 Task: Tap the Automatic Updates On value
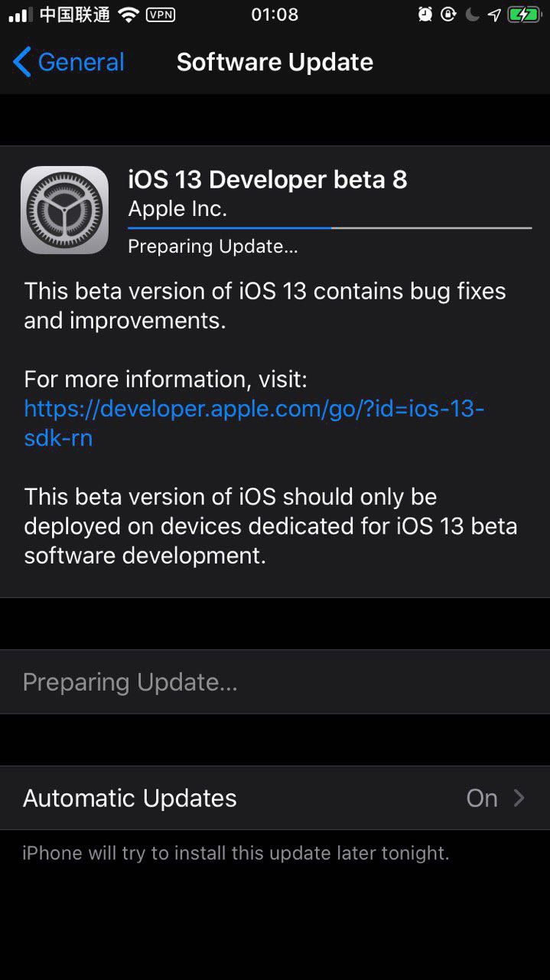(x=482, y=798)
